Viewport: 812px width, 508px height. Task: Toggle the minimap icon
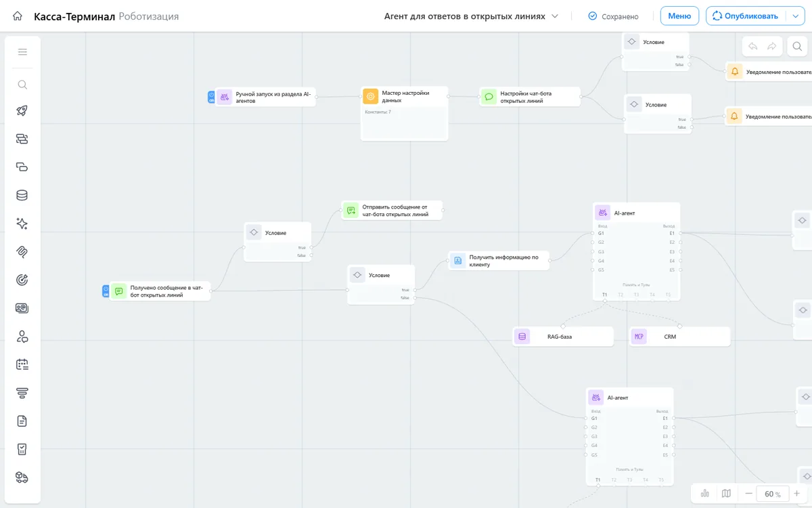pyautogui.click(x=726, y=494)
